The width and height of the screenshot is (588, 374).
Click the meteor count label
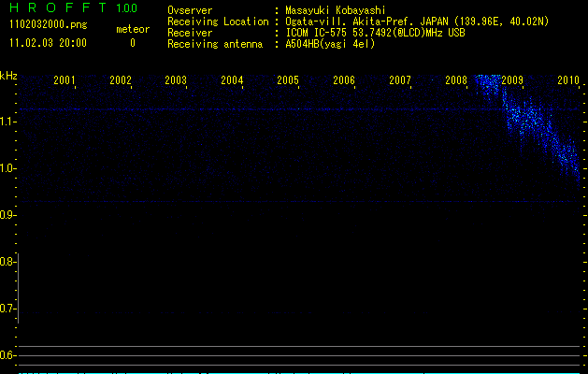tap(133, 29)
